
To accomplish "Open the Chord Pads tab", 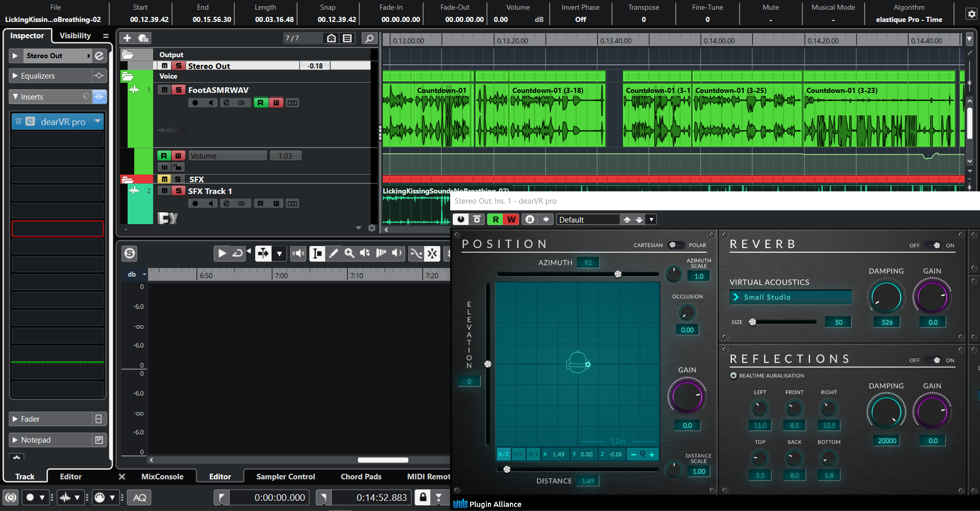I will coord(361,476).
